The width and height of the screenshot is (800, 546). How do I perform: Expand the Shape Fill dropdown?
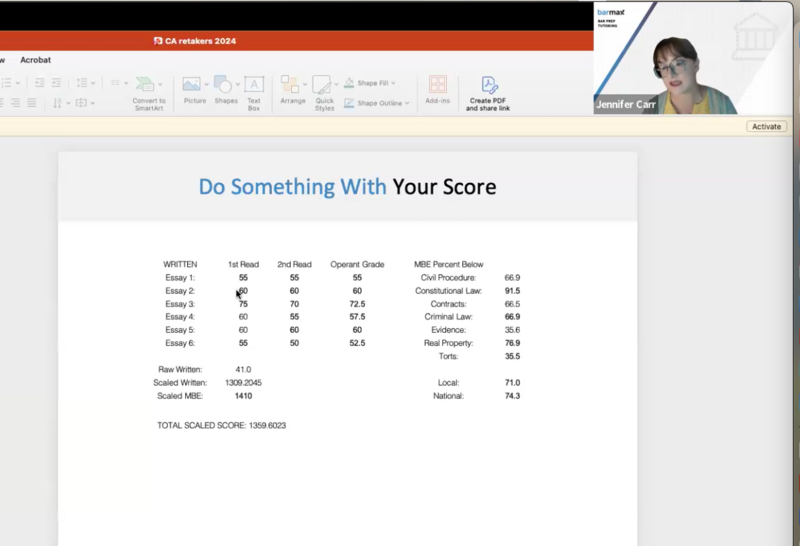click(x=393, y=83)
